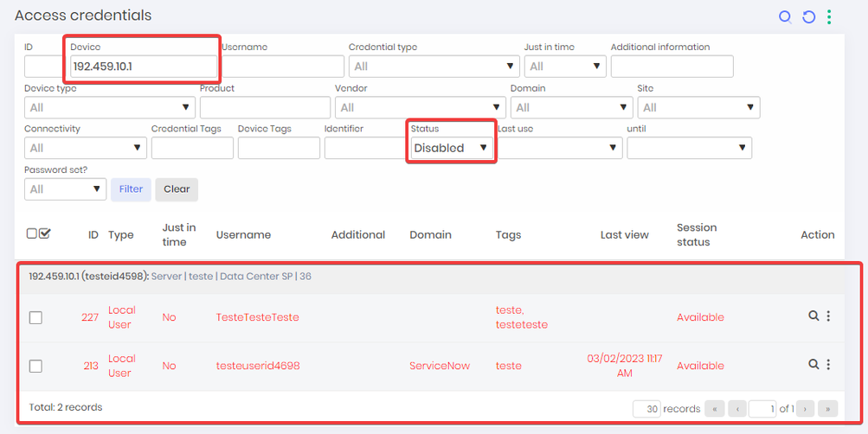The height and width of the screenshot is (434, 868).
Task: Sort by Session status column header
Action: (697, 235)
